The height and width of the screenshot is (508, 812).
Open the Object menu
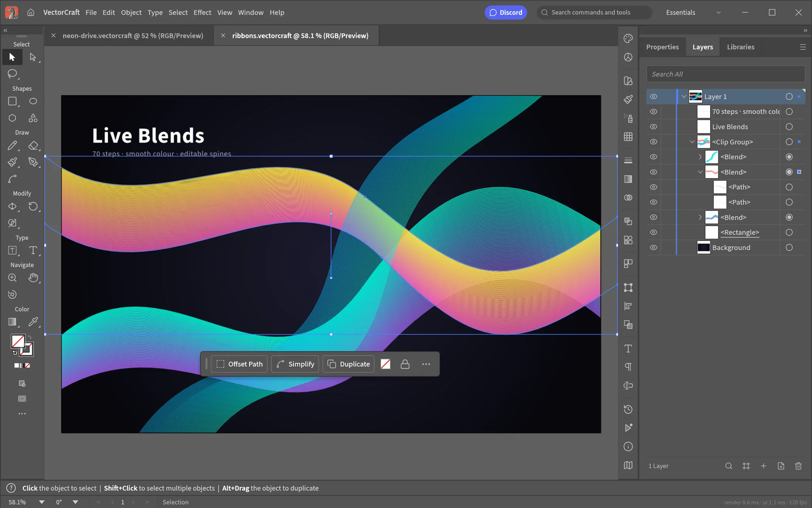(131, 13)
